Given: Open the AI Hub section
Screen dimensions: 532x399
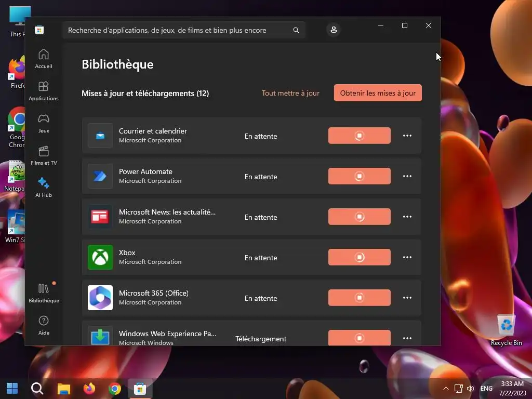Looking at the screenshot, I should 44,188.
